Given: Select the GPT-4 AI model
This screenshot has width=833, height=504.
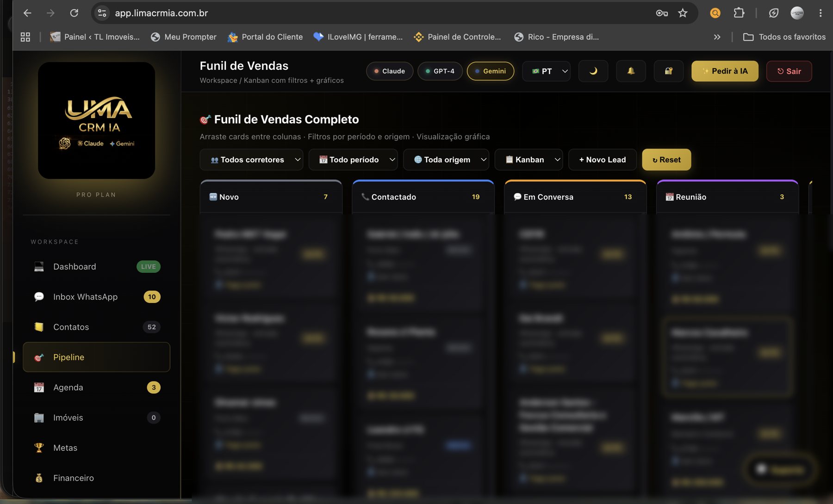Looking at the screenshot, I should 440,71.
